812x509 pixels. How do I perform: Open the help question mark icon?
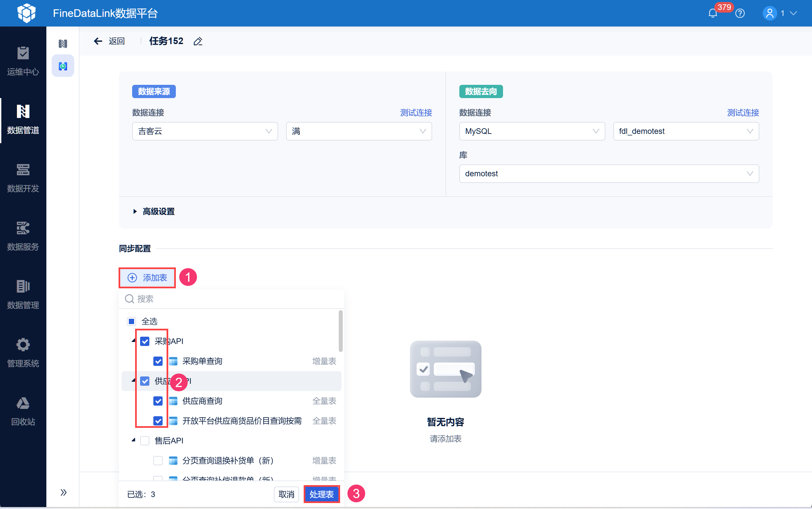[x=740, y=14]
